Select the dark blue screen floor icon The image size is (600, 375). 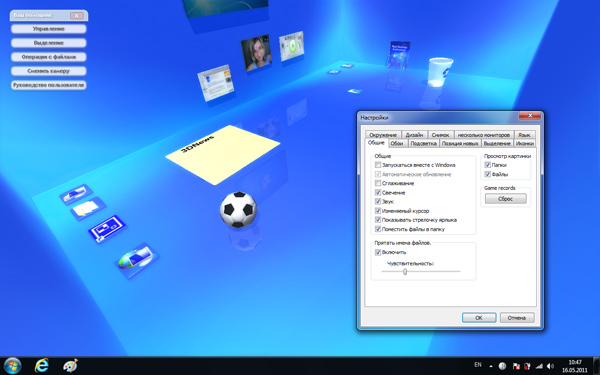click(107, 228)
